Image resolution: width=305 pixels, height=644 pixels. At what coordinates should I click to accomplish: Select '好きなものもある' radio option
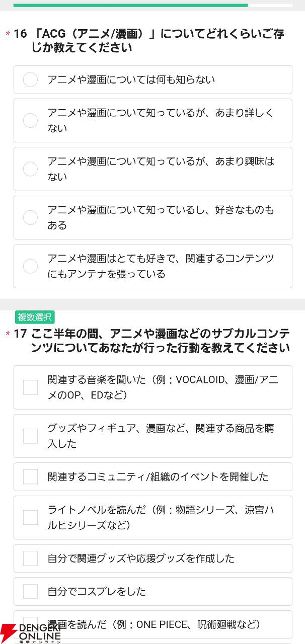[152, 217]
